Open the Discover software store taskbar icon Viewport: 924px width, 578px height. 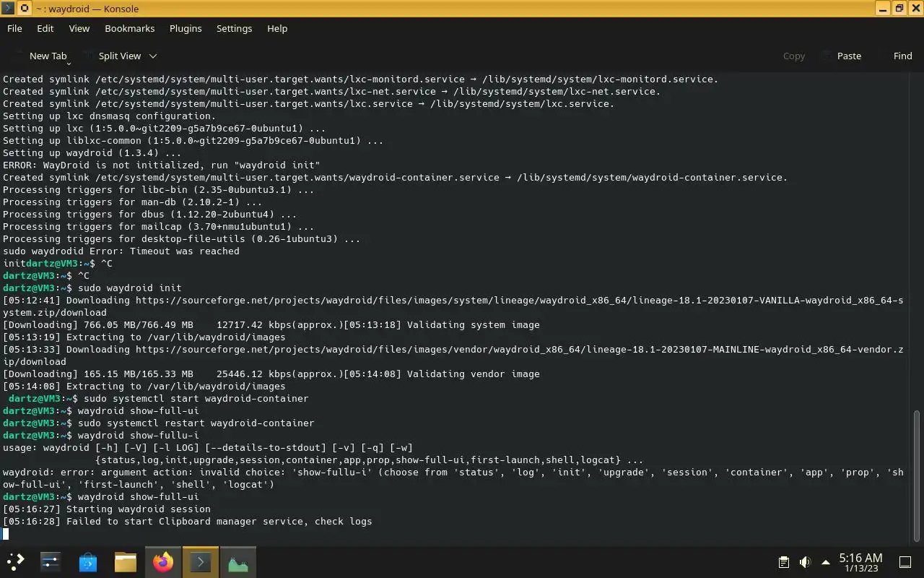(88, 561)
